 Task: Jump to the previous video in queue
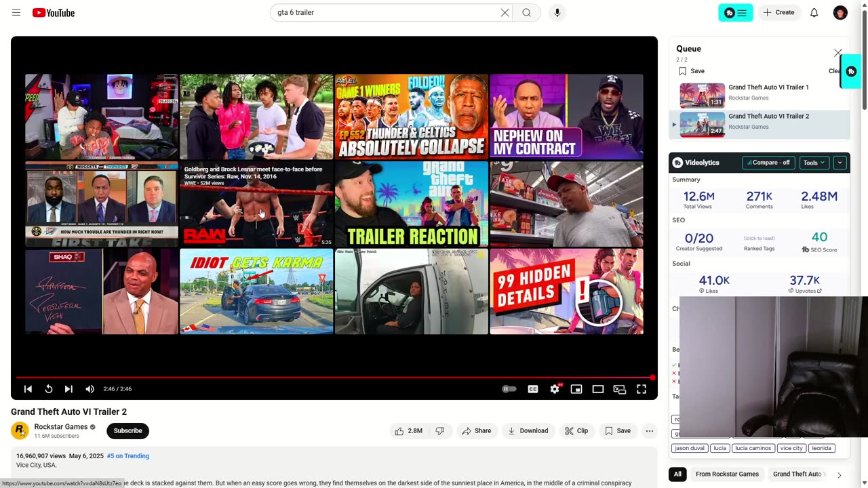pos(28,389)
